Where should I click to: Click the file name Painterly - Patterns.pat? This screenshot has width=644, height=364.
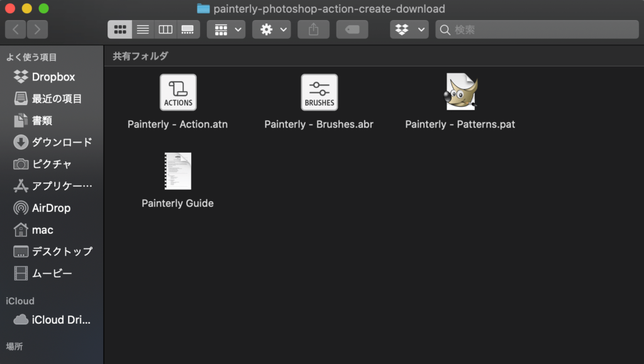click(460, 124)
